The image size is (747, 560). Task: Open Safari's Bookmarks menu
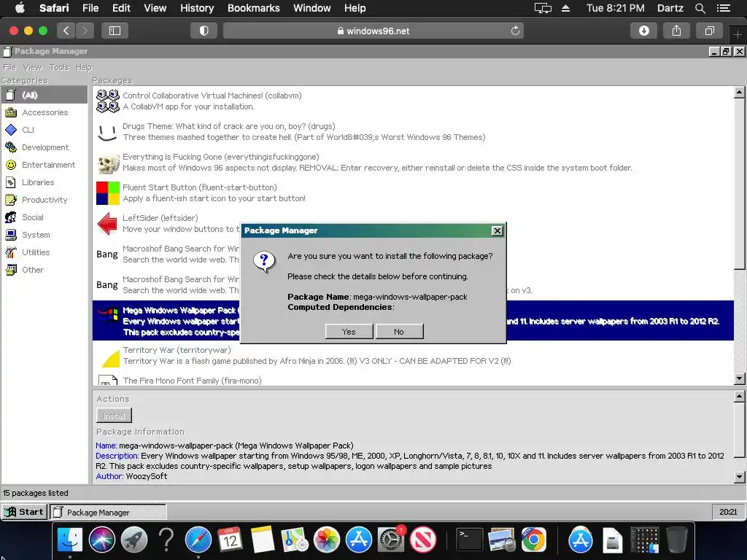(x=253, y=8)
